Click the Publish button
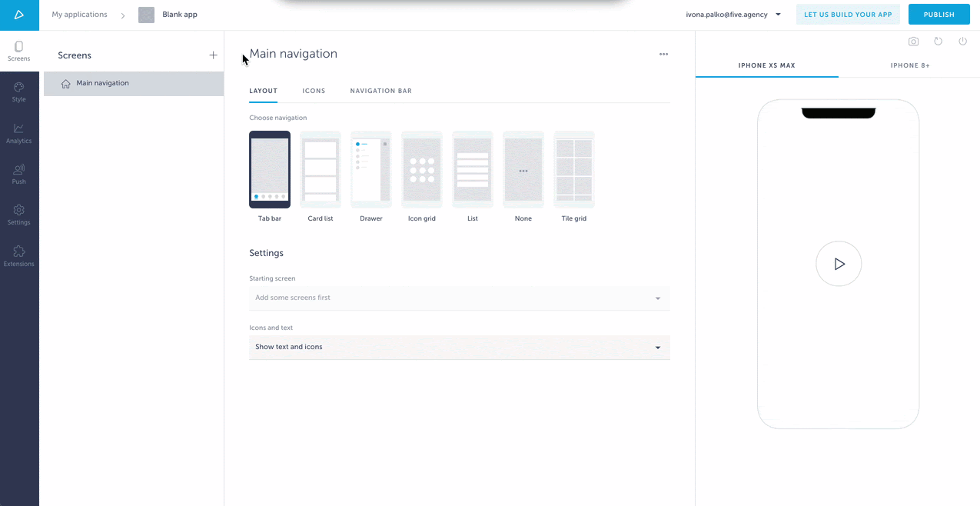 (x=938, y=15)
